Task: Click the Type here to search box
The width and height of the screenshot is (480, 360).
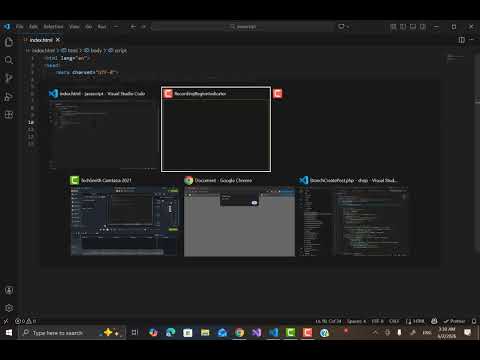Action: pos(72,333)
